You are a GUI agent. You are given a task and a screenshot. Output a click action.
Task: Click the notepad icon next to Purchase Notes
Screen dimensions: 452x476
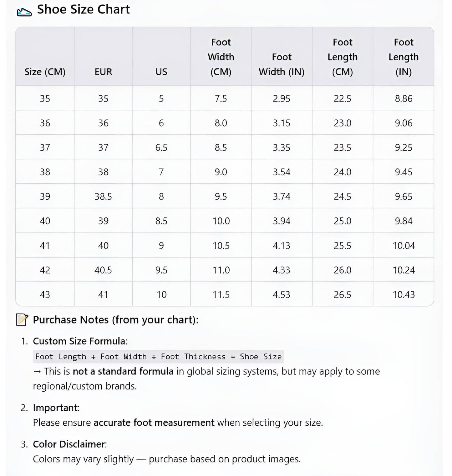[22, 320]
